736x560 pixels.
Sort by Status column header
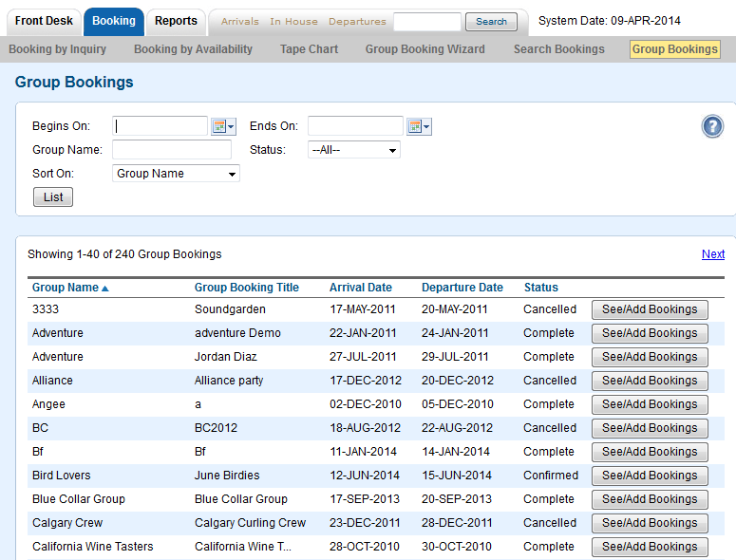540,288
